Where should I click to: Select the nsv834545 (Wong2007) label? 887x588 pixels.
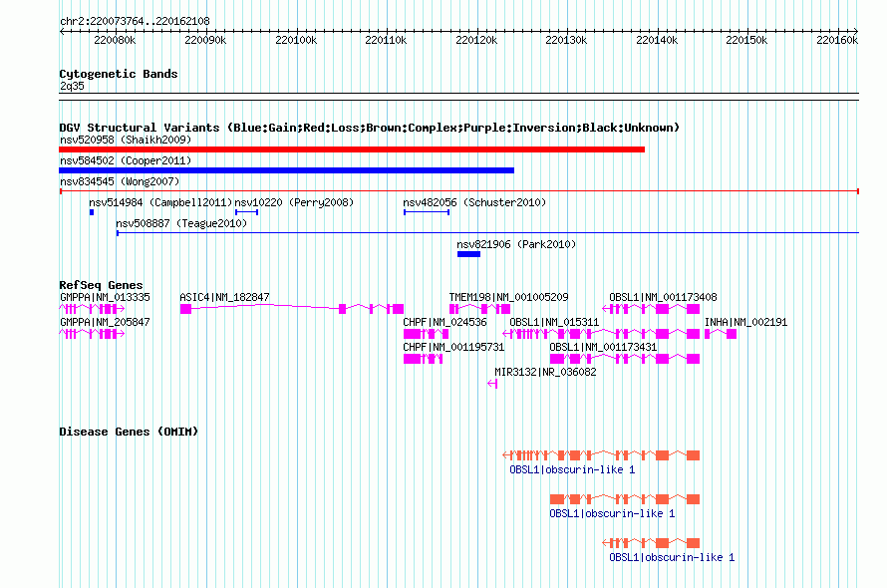(x=120, y=181)
